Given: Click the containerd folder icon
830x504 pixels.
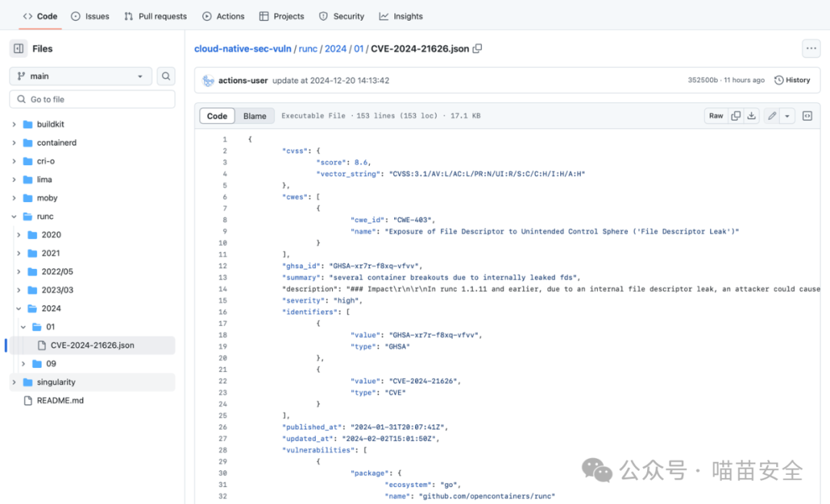Looking at the screenshot, I should click(x=28, y=143).
